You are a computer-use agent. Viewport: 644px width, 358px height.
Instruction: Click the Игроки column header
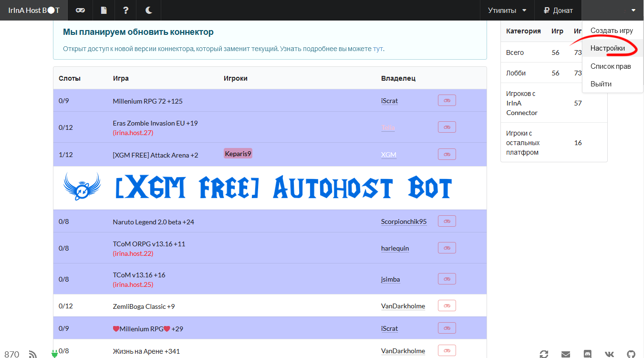coord(236,78)
